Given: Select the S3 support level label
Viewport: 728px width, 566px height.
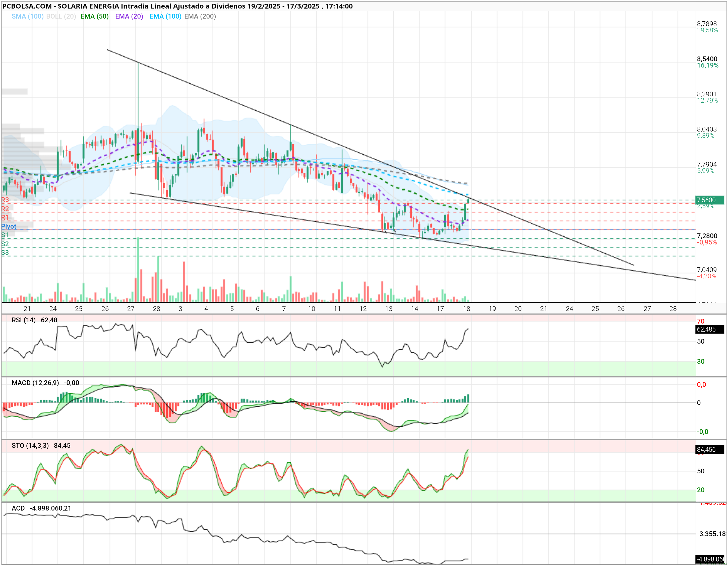Looking at the screenshot, I should [5, 253].
